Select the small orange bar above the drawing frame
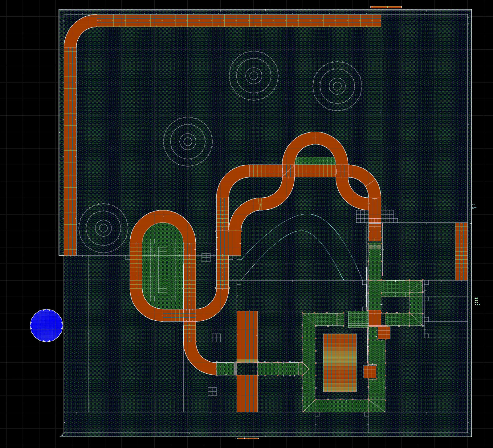 [386, 7]
